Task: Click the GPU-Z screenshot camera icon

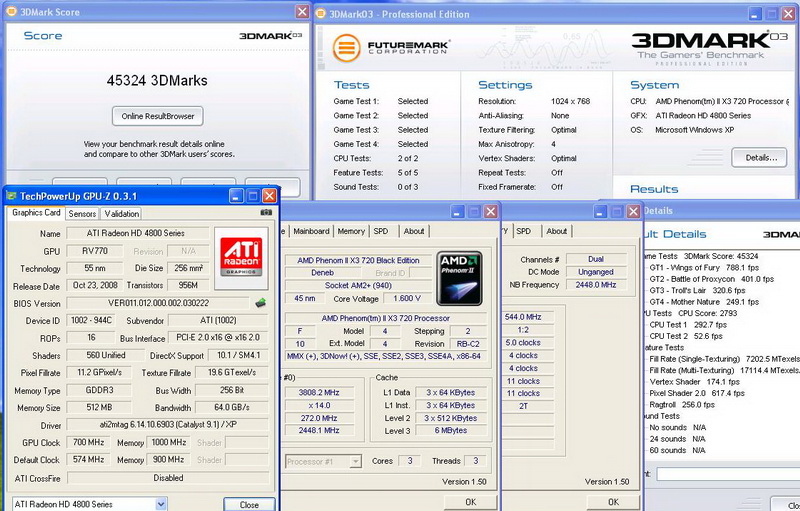Action: coord(266,212)
